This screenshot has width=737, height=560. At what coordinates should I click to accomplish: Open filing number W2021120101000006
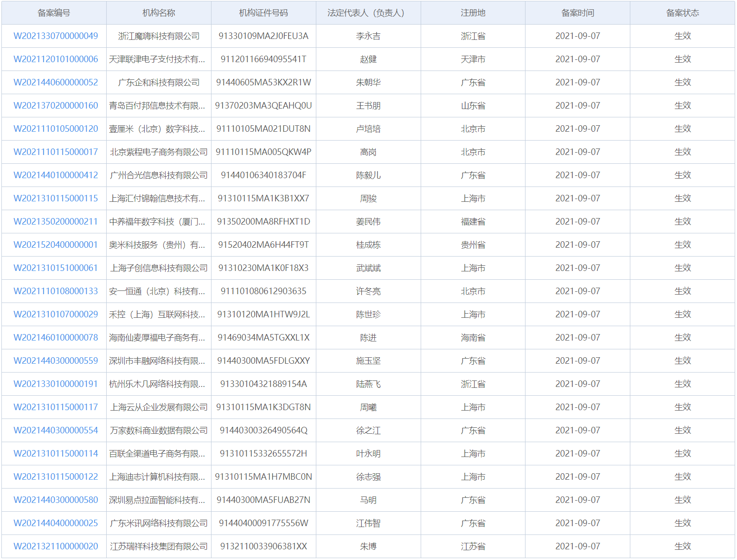click(56, 59)
